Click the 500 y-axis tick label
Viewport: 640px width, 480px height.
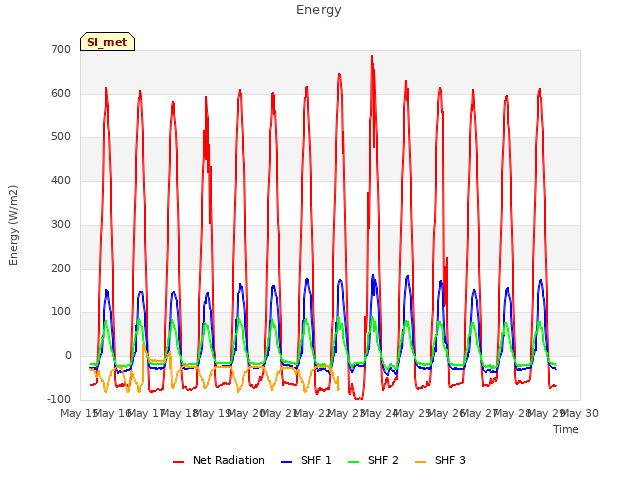click(x=61, y=137)
